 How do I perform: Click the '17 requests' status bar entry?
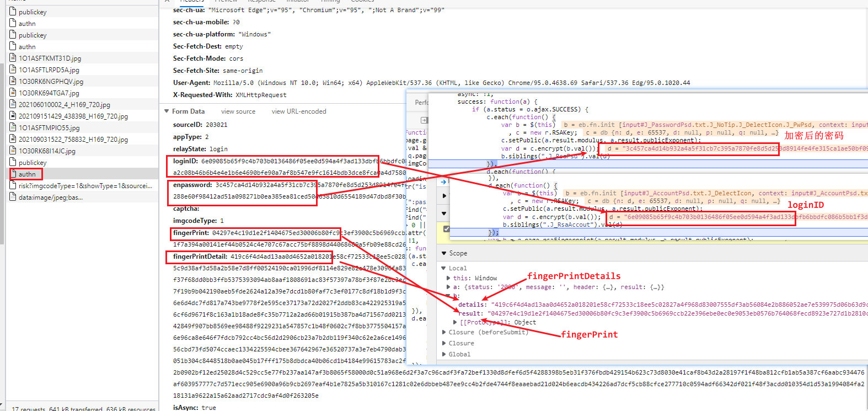coord(29,409)
